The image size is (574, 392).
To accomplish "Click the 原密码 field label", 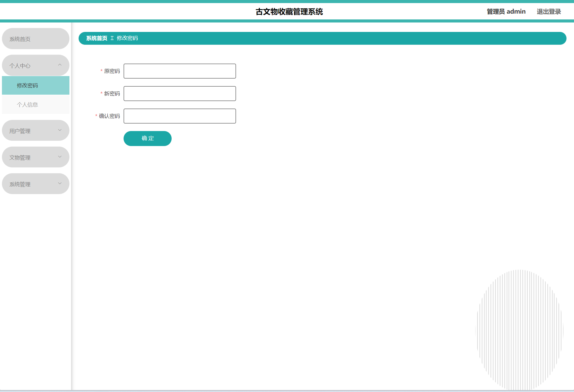I will pyautogui.click(x=112, y=71).
